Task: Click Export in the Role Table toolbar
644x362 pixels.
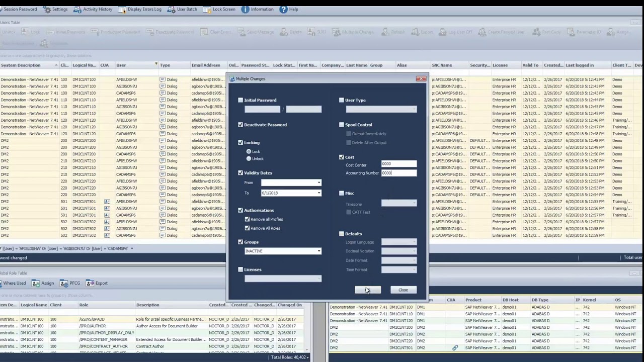Action: (97, 283)
